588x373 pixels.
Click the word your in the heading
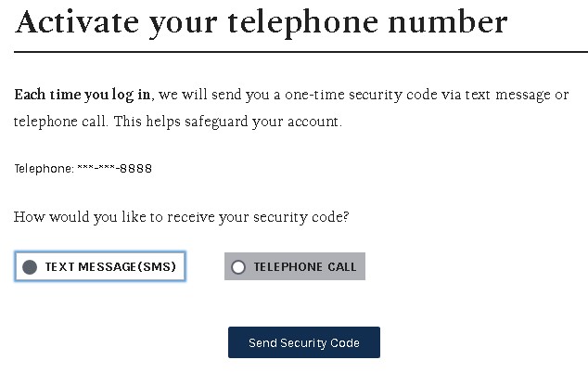point(184,25)
